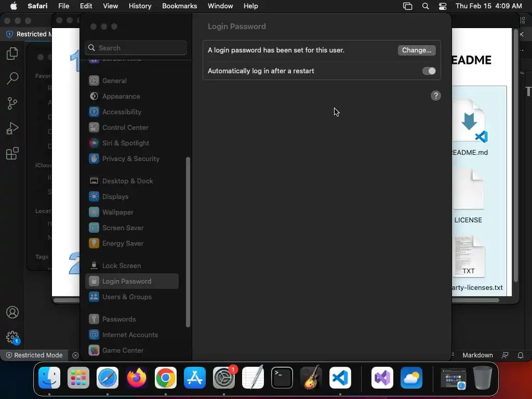Image resolution: width=532 pixels, height=399 pixels.
Task: Open VS Code Accounts icon
Action: [x=12, y=312]
